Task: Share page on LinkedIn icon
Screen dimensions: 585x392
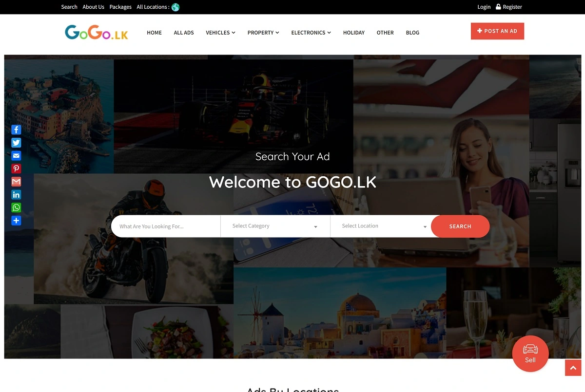Action: point(16,195)
